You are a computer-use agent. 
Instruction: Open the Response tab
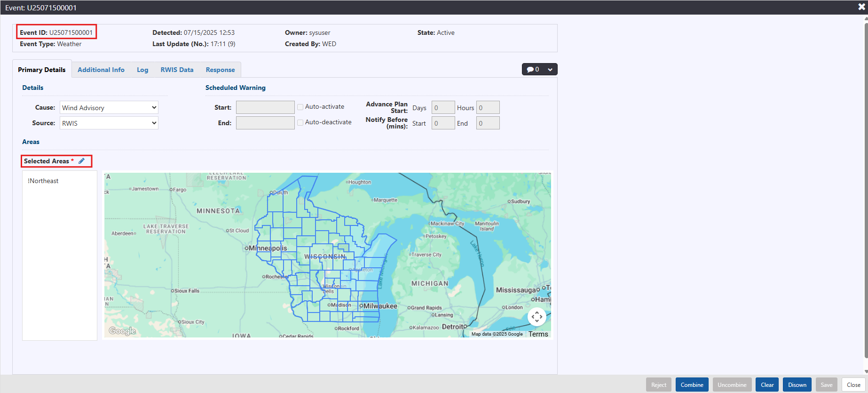(220, 70)
